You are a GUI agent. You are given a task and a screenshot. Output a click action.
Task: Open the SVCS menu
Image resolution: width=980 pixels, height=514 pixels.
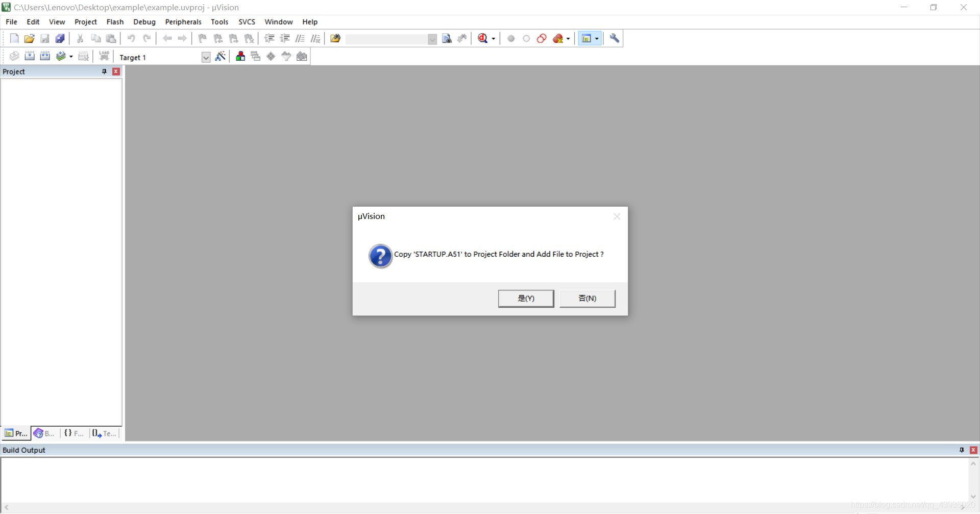(x=247, y=22)
